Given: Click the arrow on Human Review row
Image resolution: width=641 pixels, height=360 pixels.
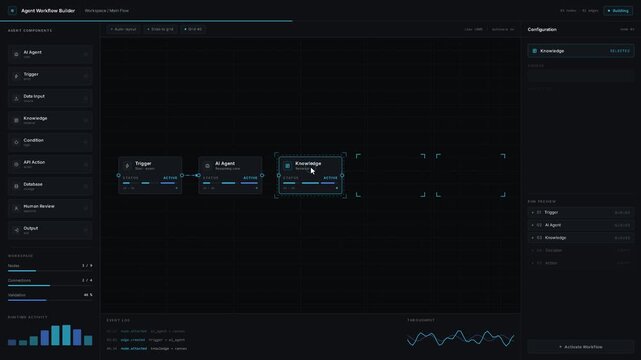Looking at the screenshot, I should click(86, 208).
